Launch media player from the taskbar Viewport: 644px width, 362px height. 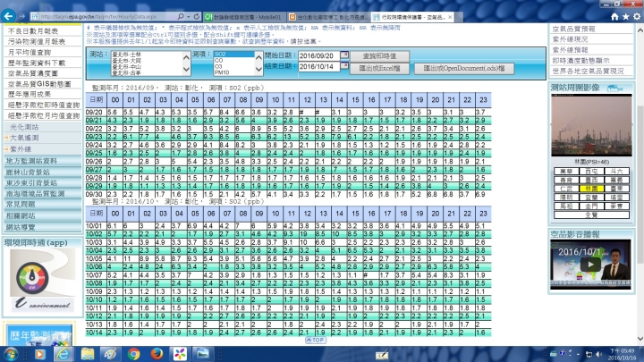click(x=40, y=354)
